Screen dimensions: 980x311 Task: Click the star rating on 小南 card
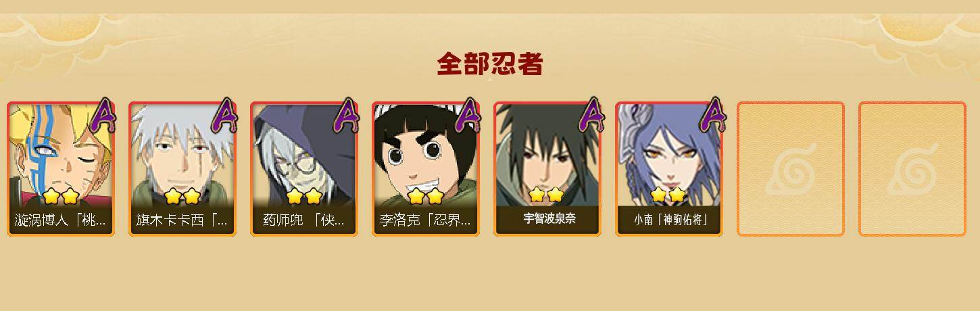pyautogui.click(x=668, y=195)
